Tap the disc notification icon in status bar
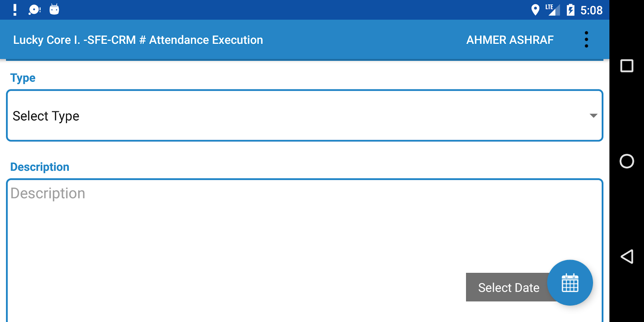 click(35, 10)
